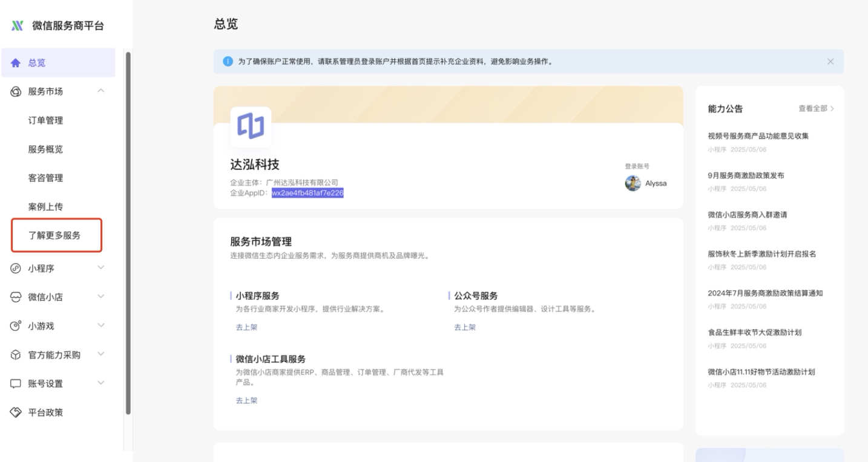This screenshot has width=868, height=462.
Task: Open announcement 2024年7月服务商激励政策结算通知
Action: tap(765, 293)
